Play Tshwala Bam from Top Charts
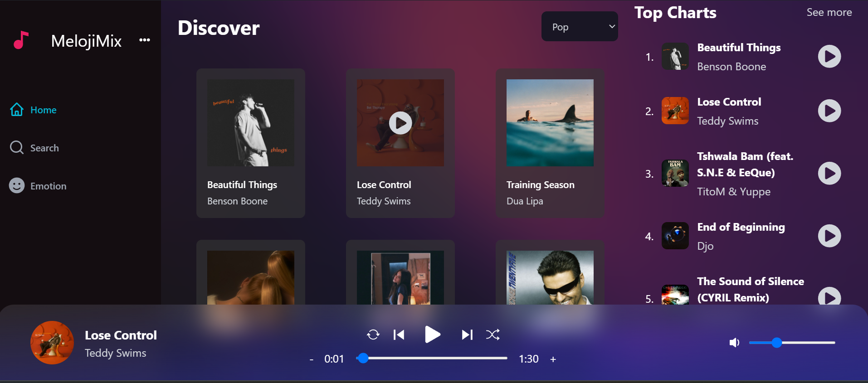 coord(829,174)
